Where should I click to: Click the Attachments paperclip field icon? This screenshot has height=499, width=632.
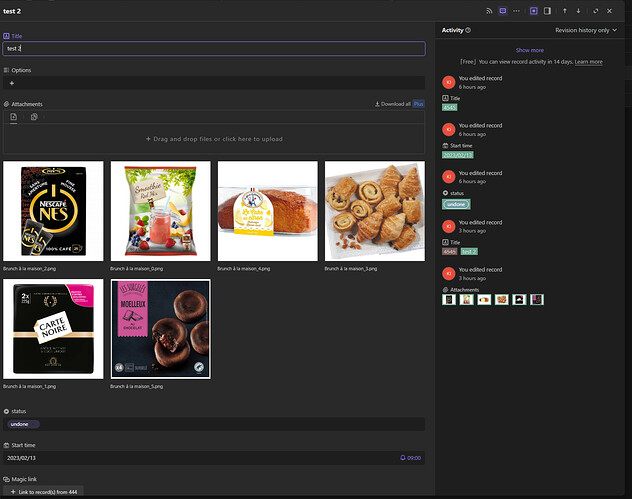coord(6,104)
